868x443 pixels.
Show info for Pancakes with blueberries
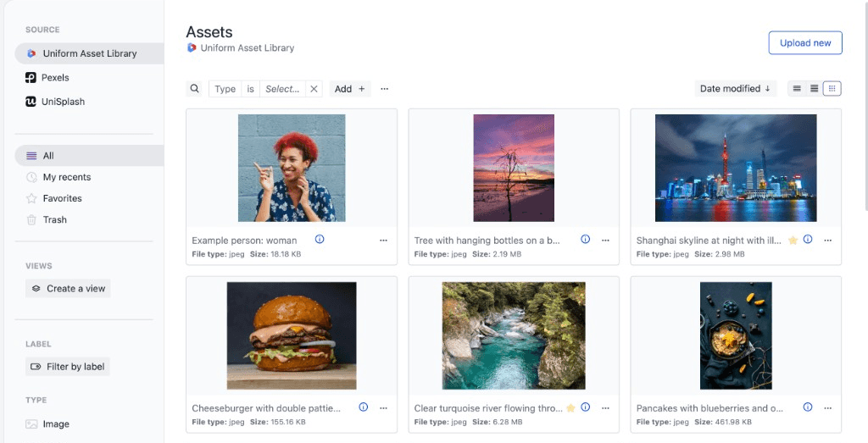tap(808, 407)
